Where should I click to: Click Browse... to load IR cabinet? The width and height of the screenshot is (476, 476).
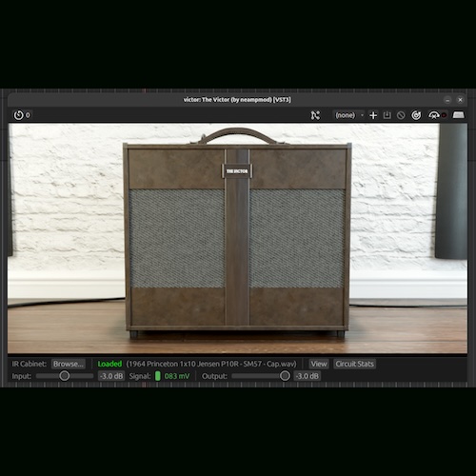(x=69, y=364)
